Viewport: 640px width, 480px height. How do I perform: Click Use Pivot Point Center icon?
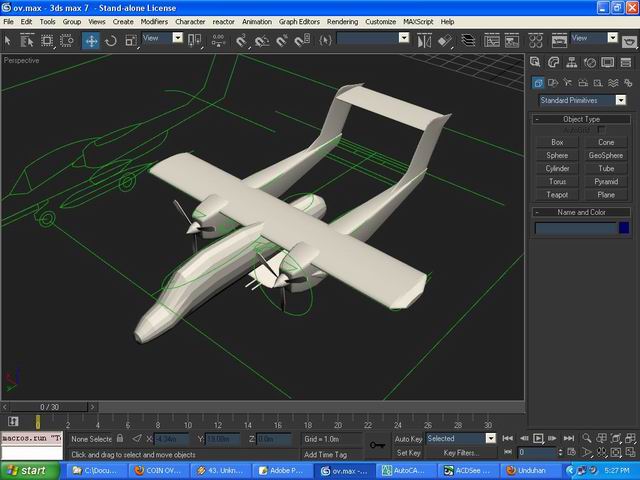click(x=194, y=40)
